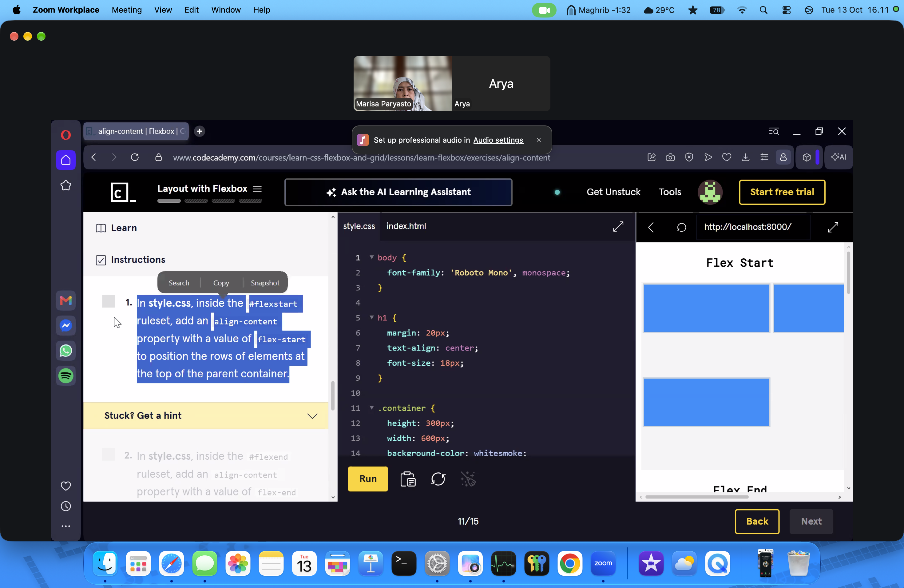
Task: Refresh the localhost preview browser
Action: point(681,227)
